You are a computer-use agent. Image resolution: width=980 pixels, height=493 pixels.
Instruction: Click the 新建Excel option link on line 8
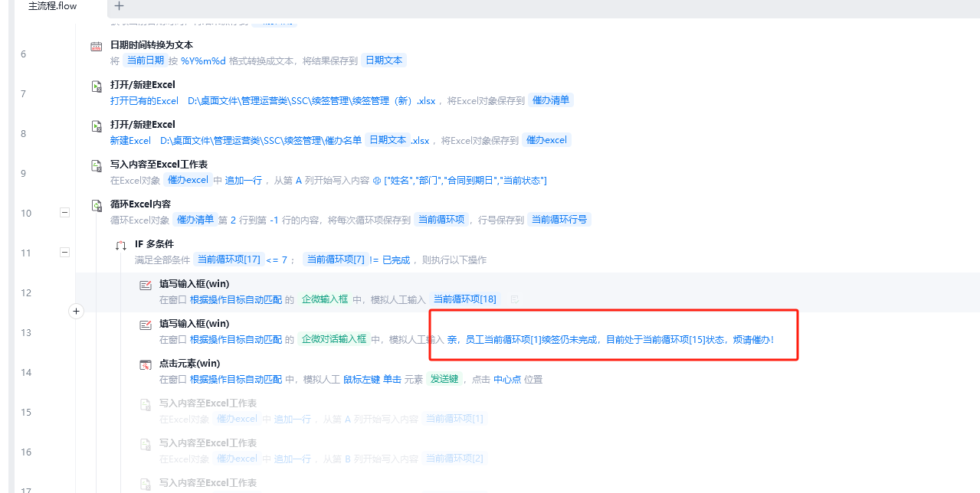[x=130, y=140]
